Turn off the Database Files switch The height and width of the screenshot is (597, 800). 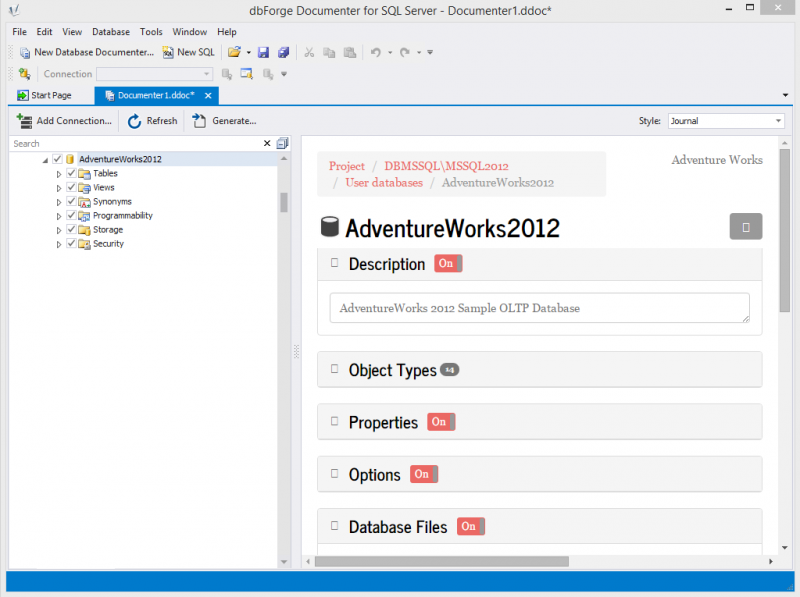point(471,527)
